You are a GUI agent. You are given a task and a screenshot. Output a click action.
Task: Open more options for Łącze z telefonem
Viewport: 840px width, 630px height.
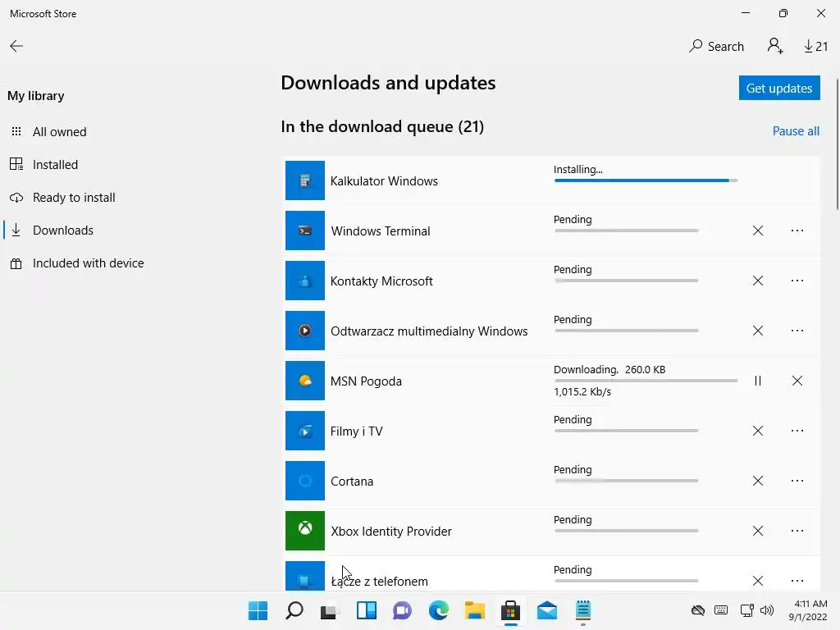tap(797, 581)
